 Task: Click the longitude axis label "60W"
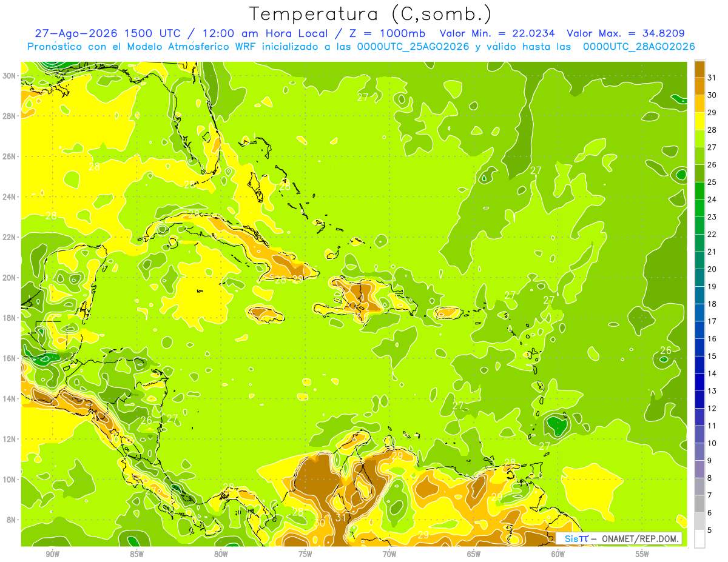(x=558, y=554)
